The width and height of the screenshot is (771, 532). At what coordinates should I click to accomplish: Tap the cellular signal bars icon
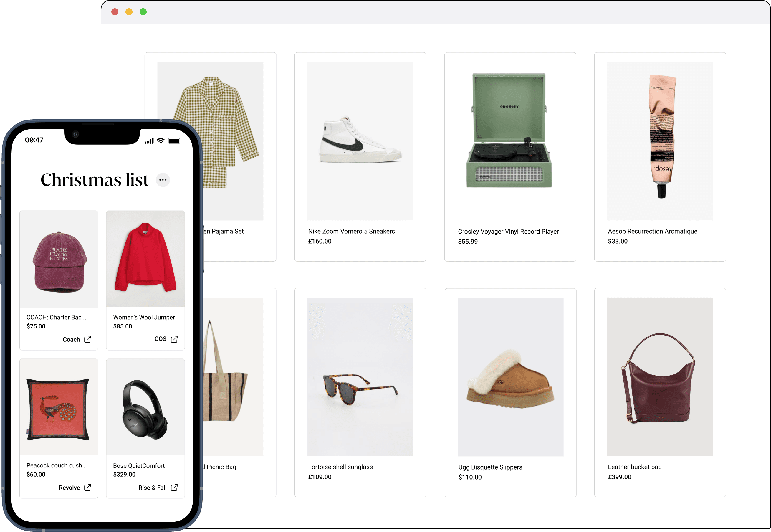click(149, 141)
